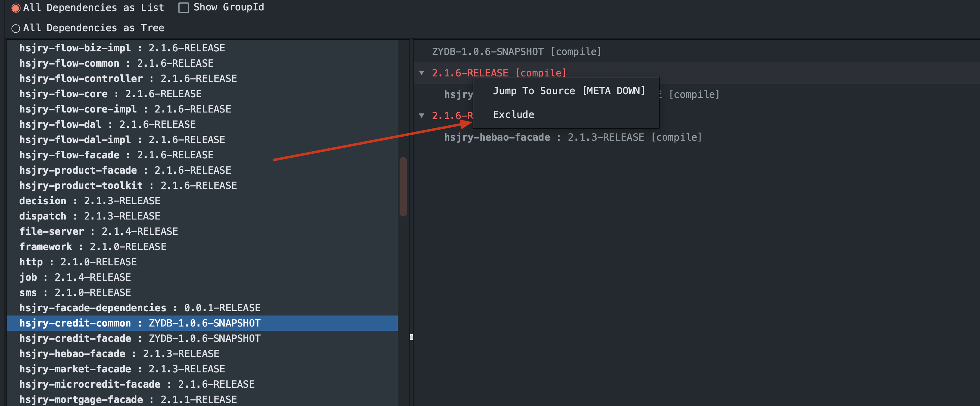Select the sms 2.1.0-RELEASE entry
Image resolution: width=980 pixels, height=406 pixels.
tap(75, 293)
